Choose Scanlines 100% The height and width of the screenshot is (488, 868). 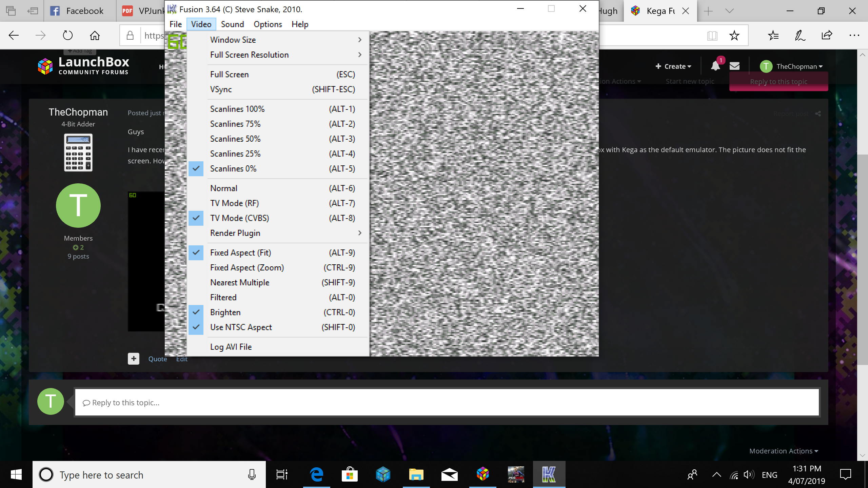[278, 109]
